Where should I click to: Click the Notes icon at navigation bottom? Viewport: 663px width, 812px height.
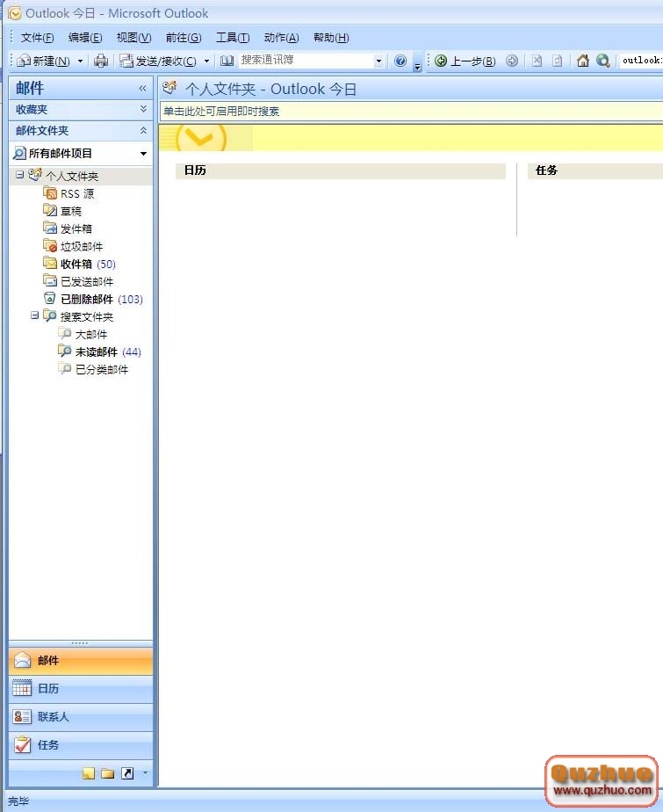pyautogui.click(x=89, y=773)
